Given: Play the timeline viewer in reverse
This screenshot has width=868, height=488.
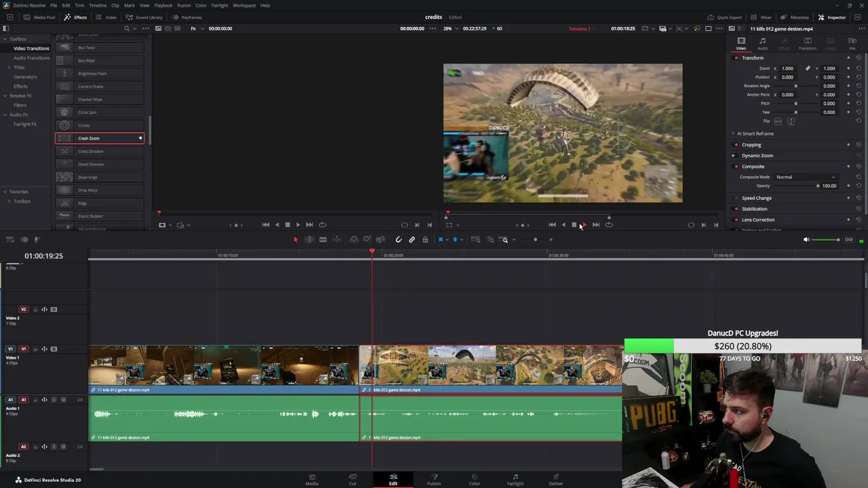Looking at the screenshot, I should click(563, 225).
